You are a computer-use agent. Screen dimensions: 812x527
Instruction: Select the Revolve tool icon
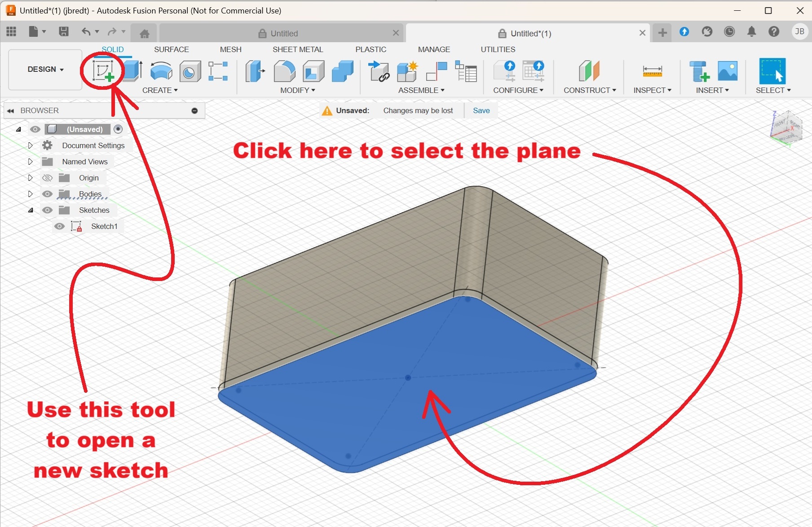[x=161, y=71]
